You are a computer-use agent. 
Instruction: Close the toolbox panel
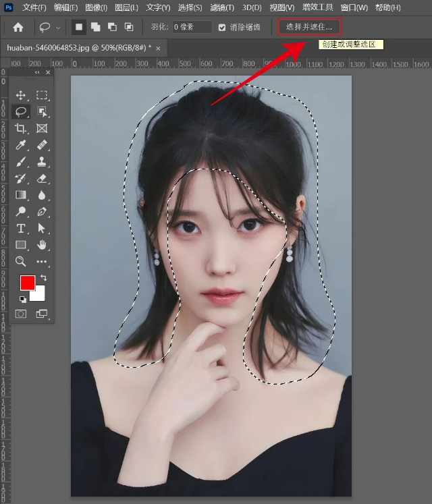pos(48,72)
